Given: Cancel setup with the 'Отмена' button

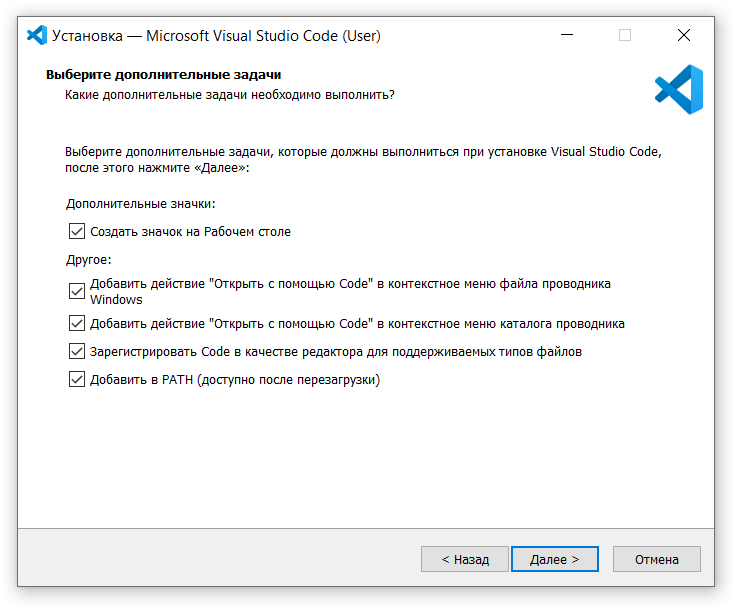Looking at the screenshot, I should (x=656, y=559).
